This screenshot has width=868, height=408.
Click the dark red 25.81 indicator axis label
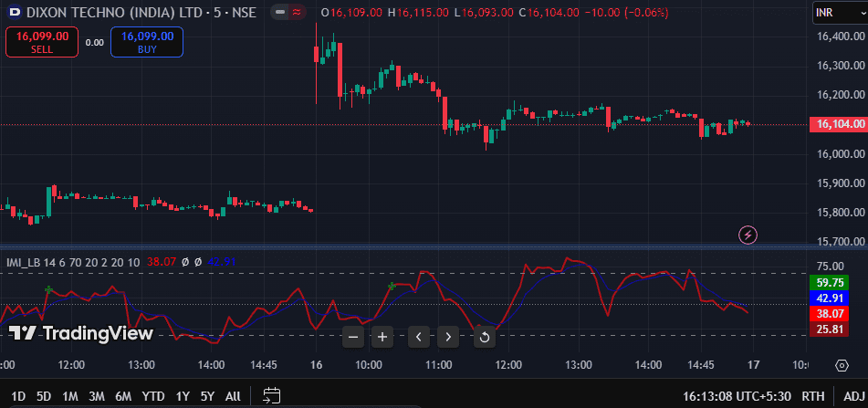pyautogui.click(x=830, y=329)
